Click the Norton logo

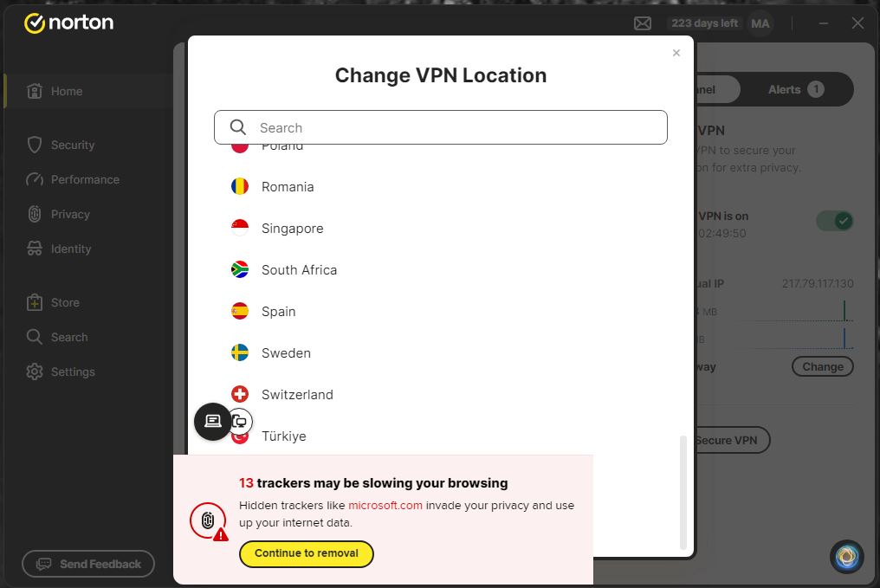click(68, 23)
